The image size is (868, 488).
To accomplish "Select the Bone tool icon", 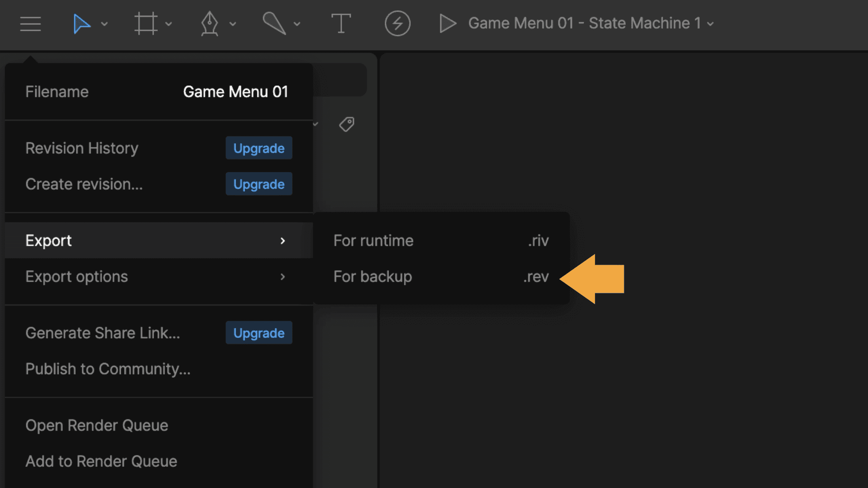I will [x=274, y=23].
